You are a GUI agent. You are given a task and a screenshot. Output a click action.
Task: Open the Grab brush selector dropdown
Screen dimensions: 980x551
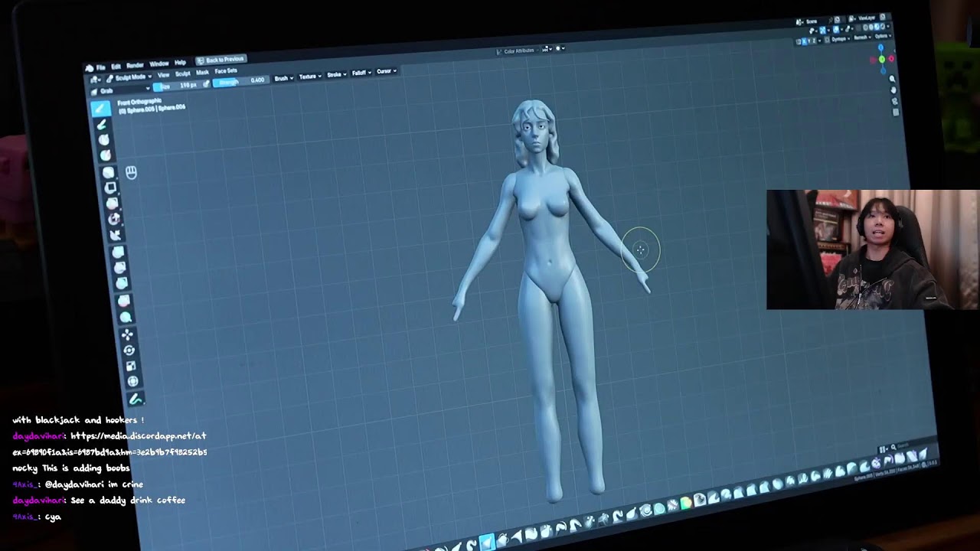point(121,91)
